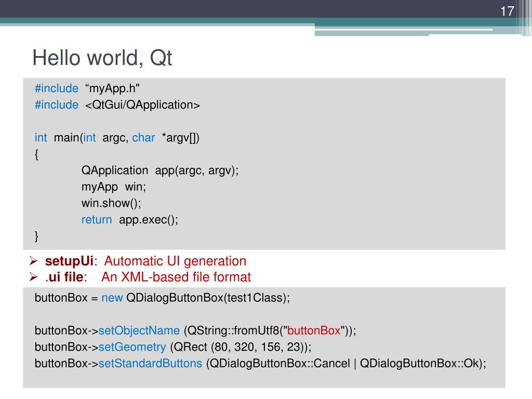Click the setStandardButtons code line

(260, 364)
